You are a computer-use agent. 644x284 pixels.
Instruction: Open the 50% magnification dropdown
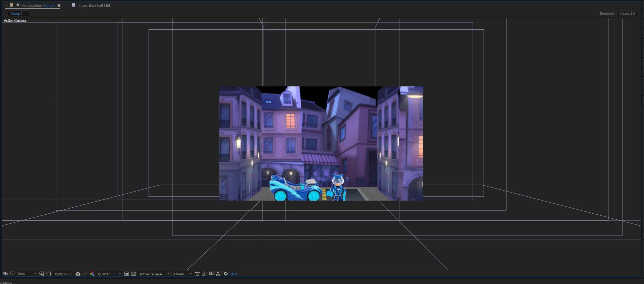point(27,274)
